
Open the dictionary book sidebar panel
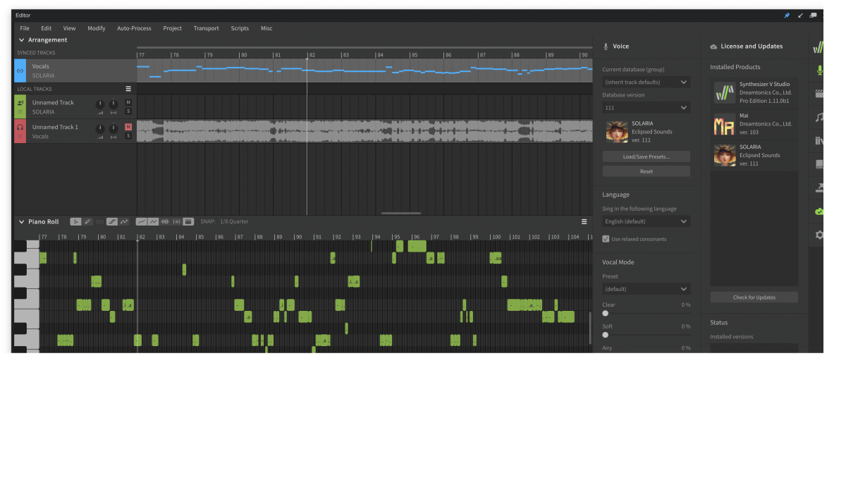(819, 164)
